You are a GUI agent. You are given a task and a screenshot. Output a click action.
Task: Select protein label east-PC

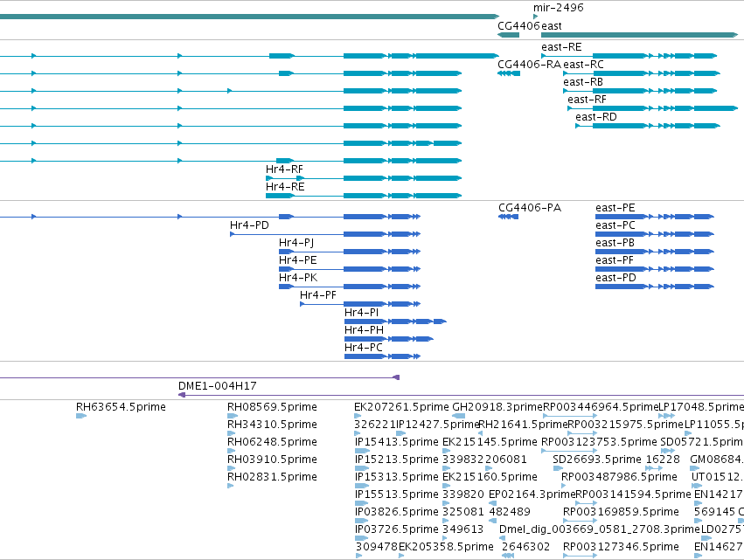[615, 225]
